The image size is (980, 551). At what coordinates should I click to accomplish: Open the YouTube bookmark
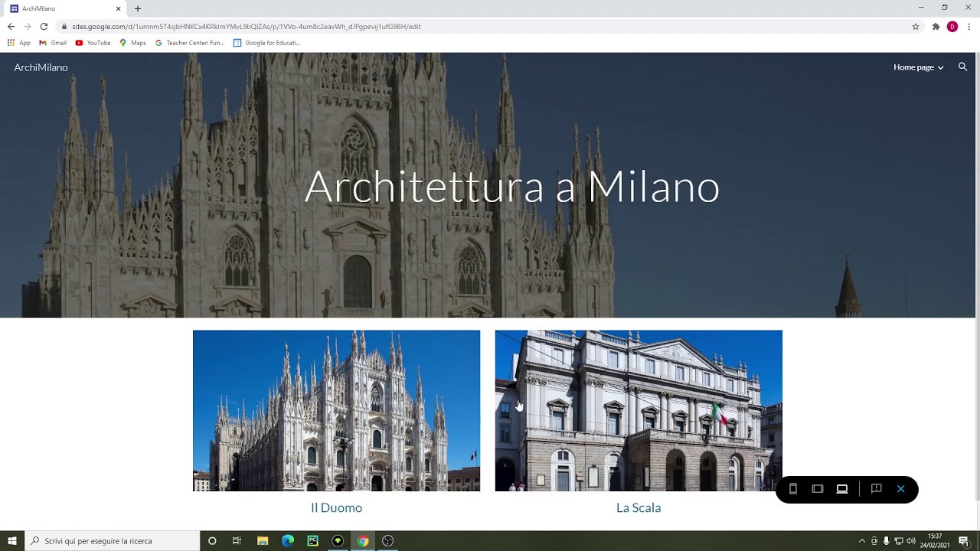coord(93,43)
